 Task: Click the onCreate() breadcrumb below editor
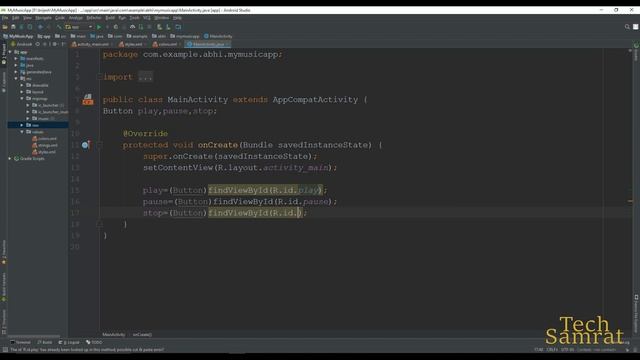(142, 335)
